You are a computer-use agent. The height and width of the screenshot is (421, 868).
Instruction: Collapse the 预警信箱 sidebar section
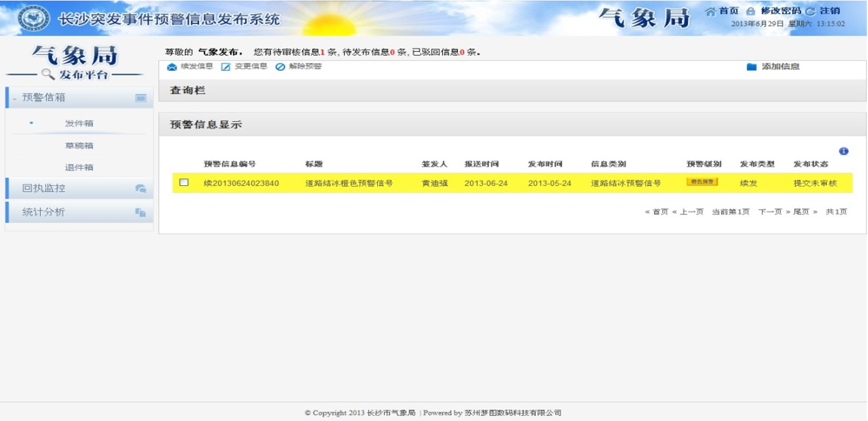click(x=44, y=98)
